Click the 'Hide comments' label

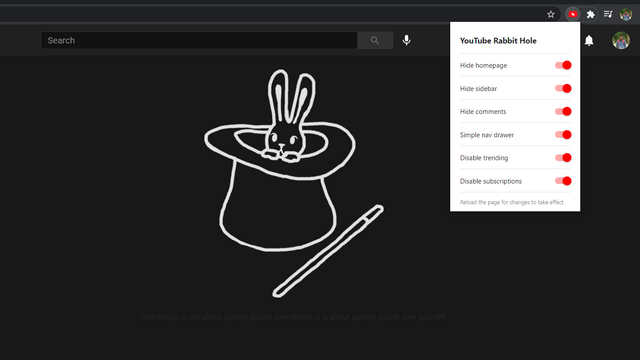coord(483,111)
